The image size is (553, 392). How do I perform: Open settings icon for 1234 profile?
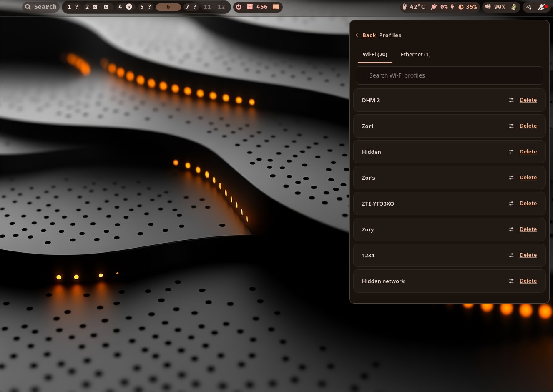pos(511,255)
